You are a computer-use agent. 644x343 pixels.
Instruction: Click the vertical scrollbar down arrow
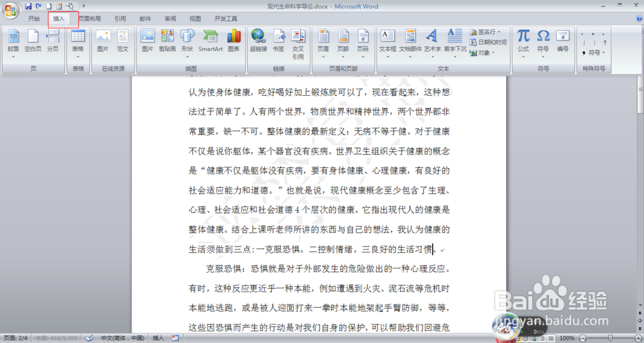coord(640,305)
